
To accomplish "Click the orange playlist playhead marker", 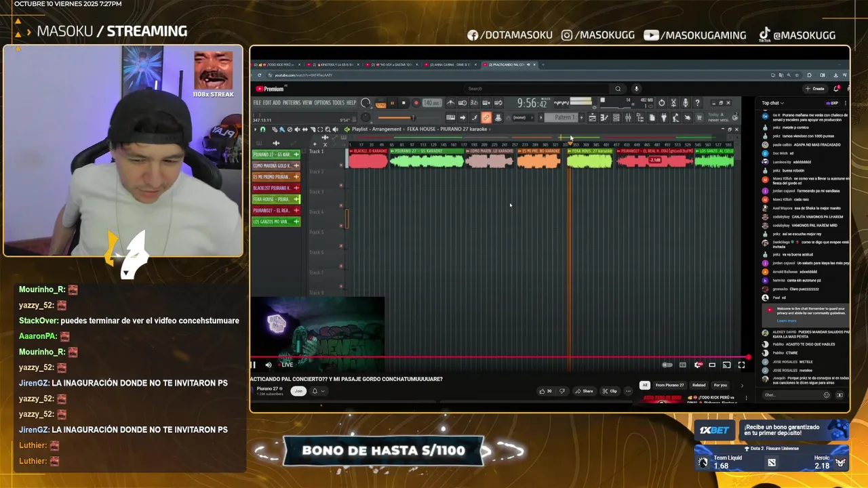I will coord(569,142).
